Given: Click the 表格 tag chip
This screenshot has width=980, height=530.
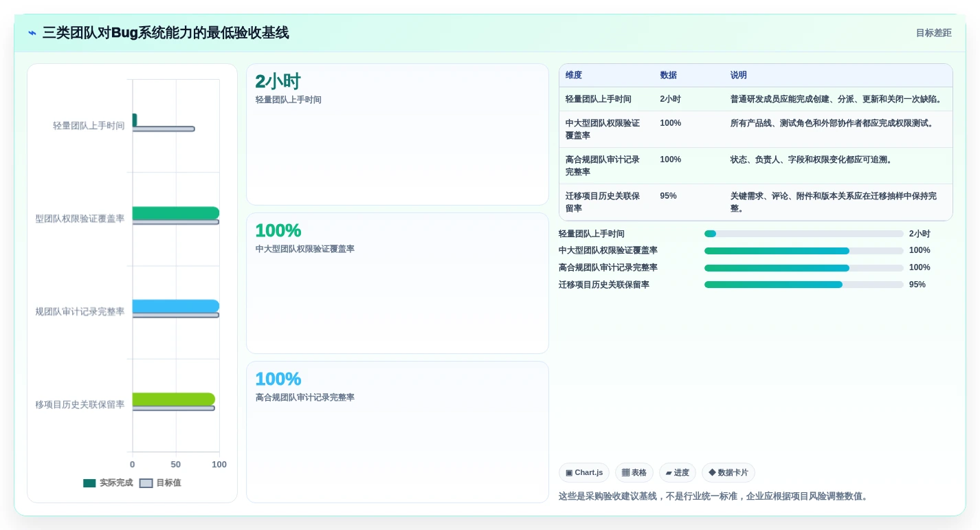Looking at the screenshot, I should [x=634, y=473].
